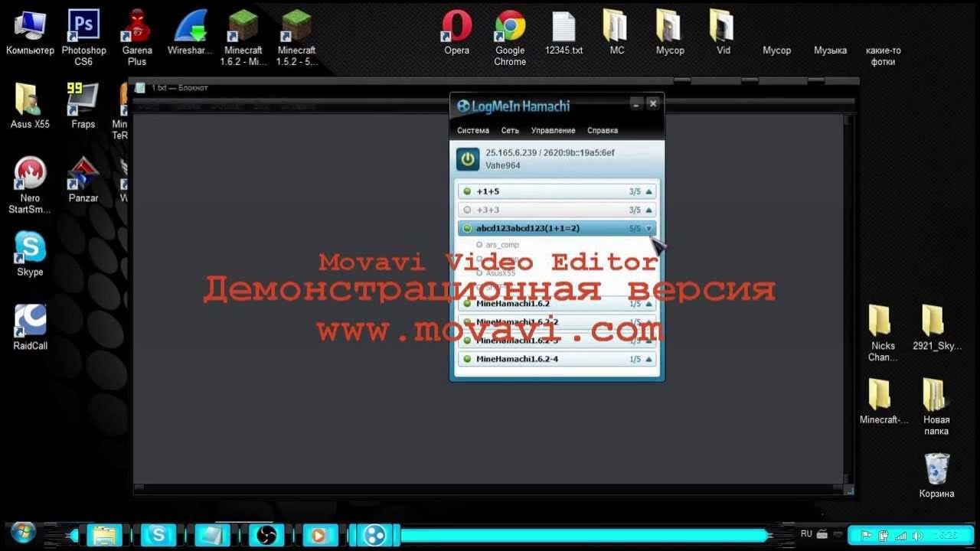Screen dimensions: 980x551
Task: Collapse the abcd123abcd123(1+1=2) network arrow
Action: pos(649,228)
